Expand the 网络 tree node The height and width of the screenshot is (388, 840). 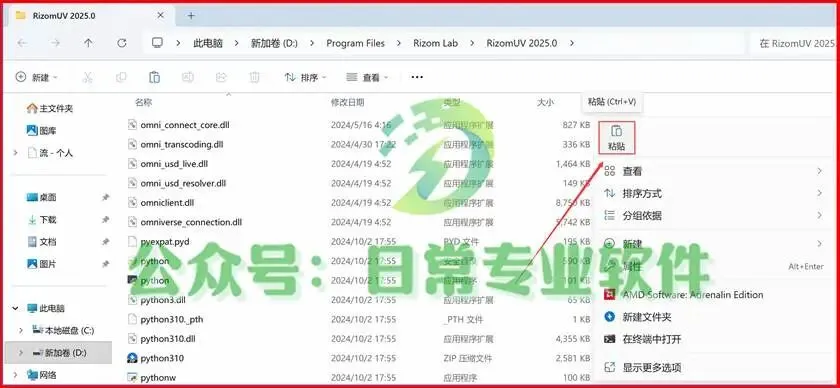(x=16, y=375)
